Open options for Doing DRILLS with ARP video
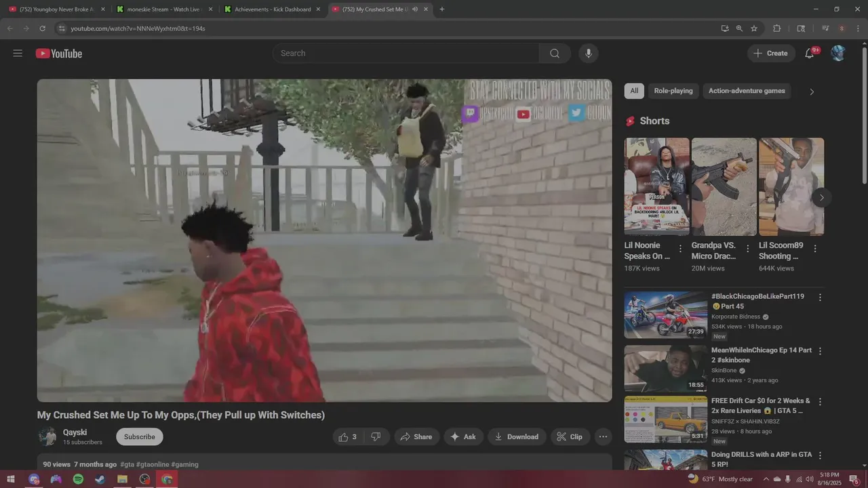The image size is (868, 488). click(x=820, y=455)
